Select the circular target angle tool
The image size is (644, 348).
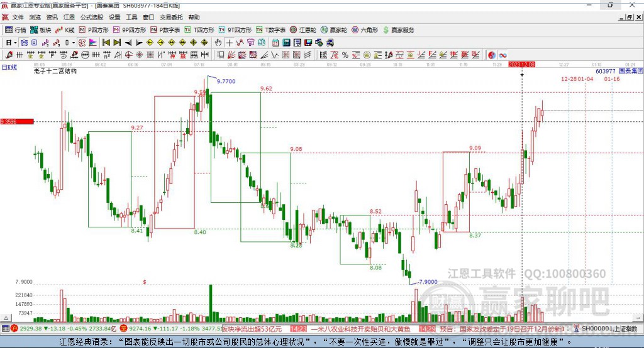click(128, 55)
